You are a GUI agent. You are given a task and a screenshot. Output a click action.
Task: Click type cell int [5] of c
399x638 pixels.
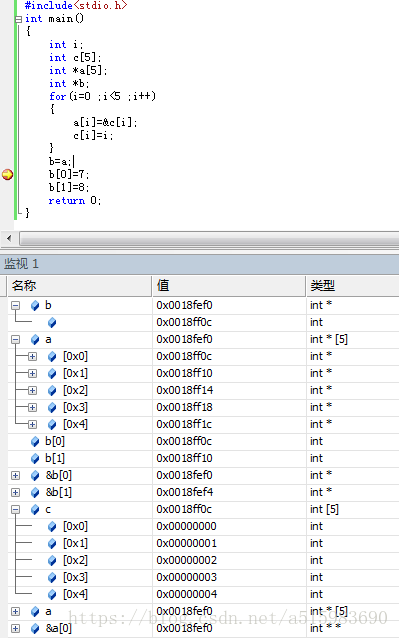324,509
